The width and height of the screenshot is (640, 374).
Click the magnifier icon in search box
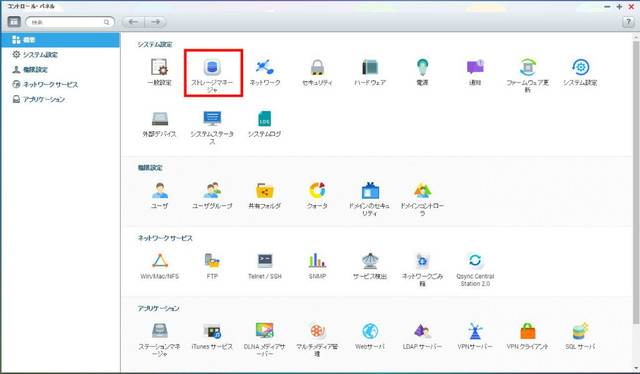(107, 22)
